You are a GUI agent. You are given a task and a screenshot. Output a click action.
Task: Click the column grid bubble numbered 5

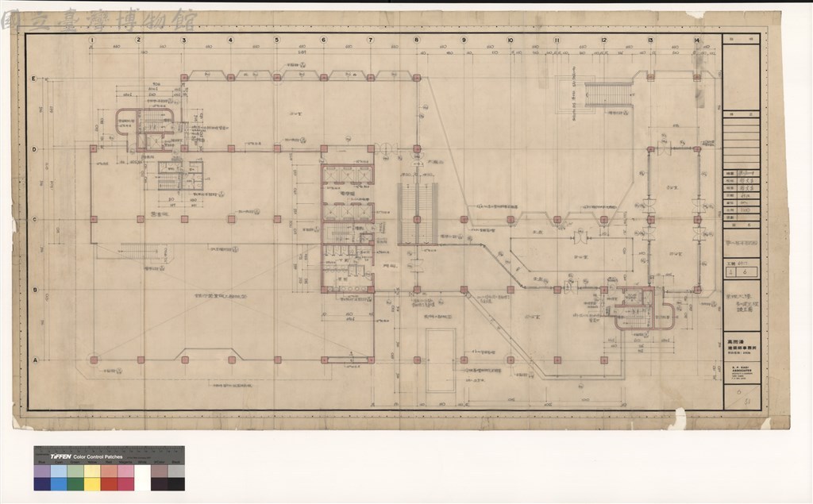pos(277,40)
